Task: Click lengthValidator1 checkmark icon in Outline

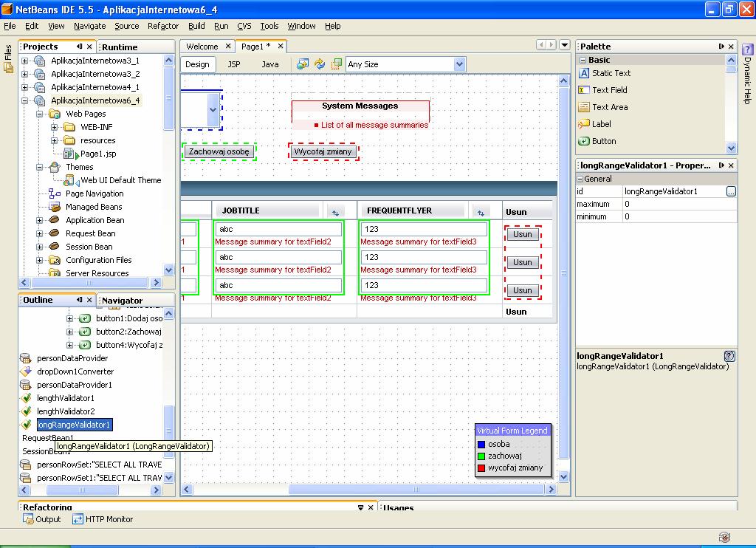Action: coord(26,398)
